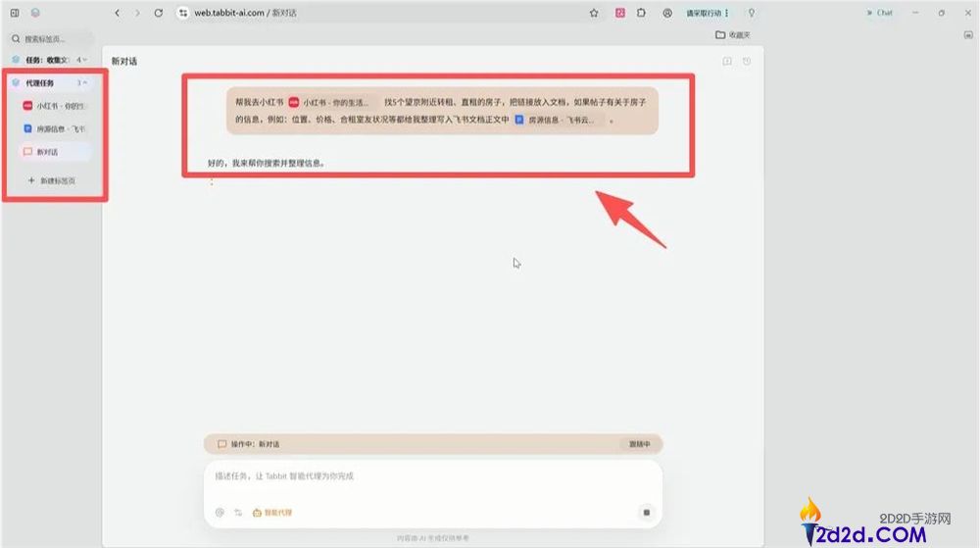Click the panel icon below the close button
This screenshot has width=980, height=548.
point(968,35)
